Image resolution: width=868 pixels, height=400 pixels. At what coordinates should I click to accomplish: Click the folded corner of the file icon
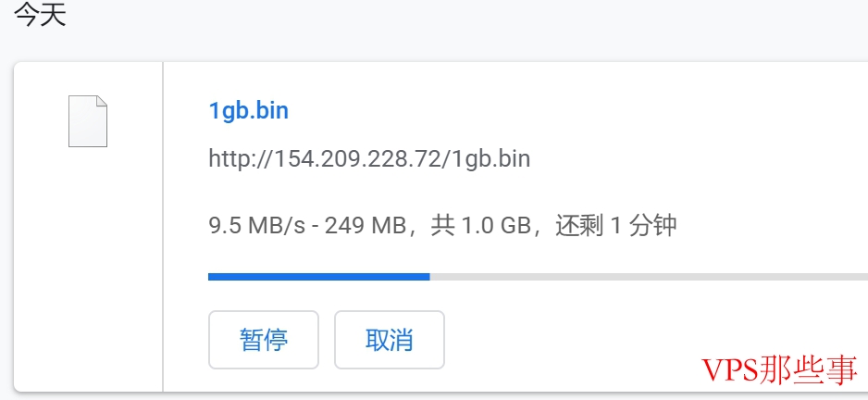click(x=102, y=101)
